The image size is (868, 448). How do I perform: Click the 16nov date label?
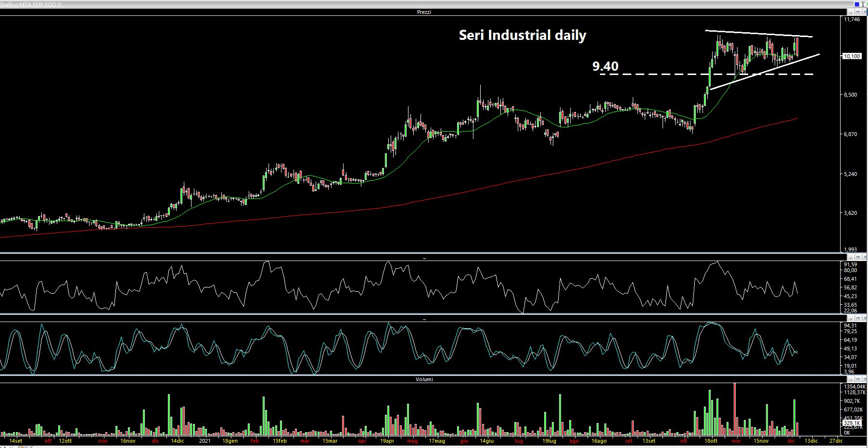pos(128,441)
